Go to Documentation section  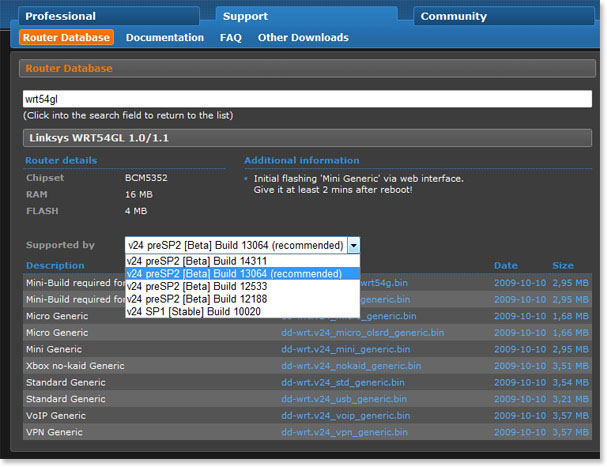pos(165,37)
